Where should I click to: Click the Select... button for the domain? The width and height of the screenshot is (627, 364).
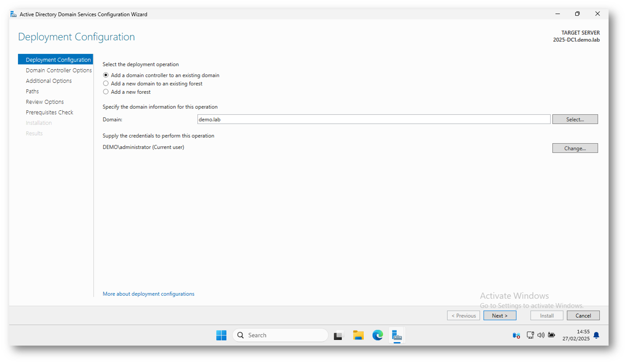[575, 119]
